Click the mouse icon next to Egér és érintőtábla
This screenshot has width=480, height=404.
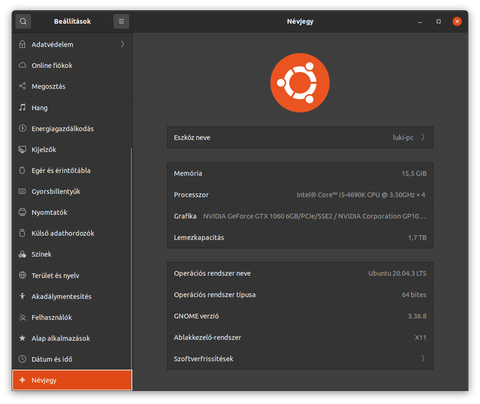coord(22,170)
